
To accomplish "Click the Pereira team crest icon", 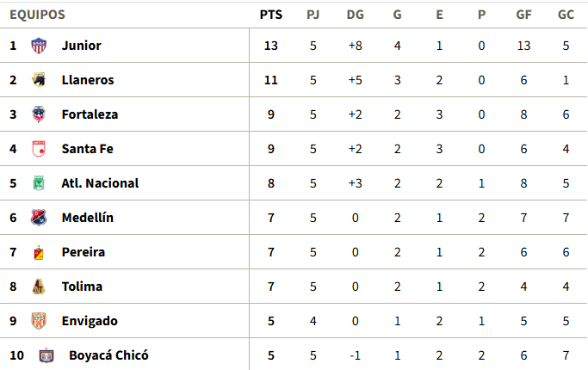I will pyautogui.click(x=39, y=252).
